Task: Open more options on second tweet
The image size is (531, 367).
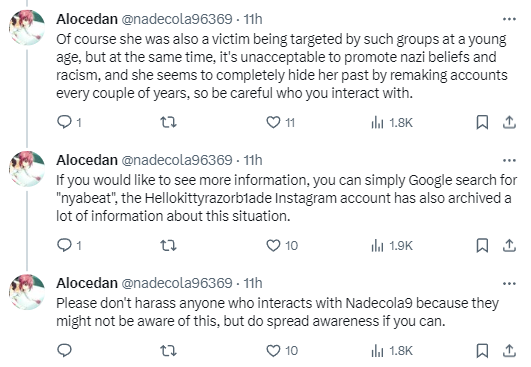Action: coord(509,160)
